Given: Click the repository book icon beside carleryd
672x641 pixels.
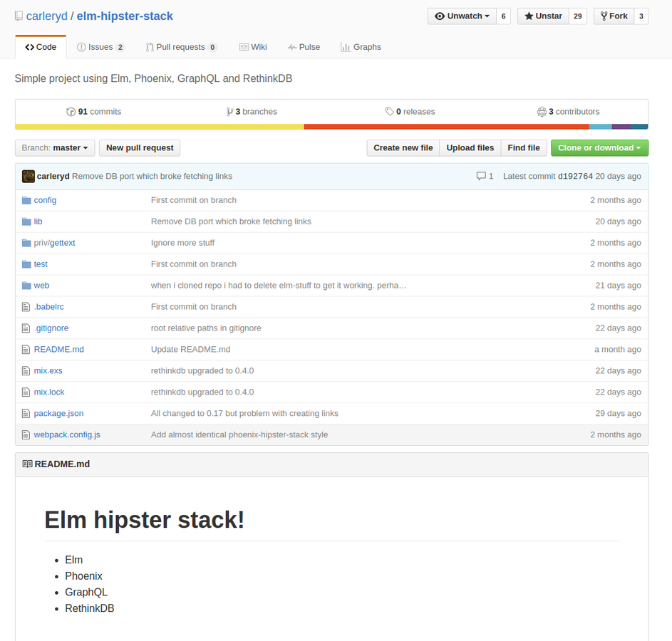Looking at the screenshot, I should pos(19,16).
